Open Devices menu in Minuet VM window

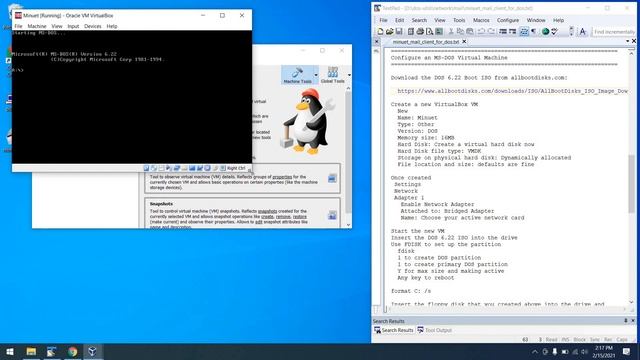(x=93, y=26)
